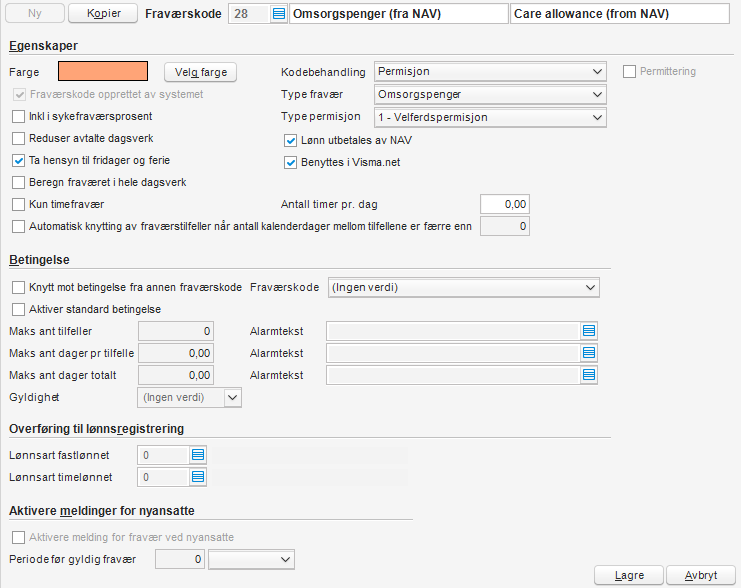
Task: Click the orange Farge color swatch
Action: tap(103, 71)
